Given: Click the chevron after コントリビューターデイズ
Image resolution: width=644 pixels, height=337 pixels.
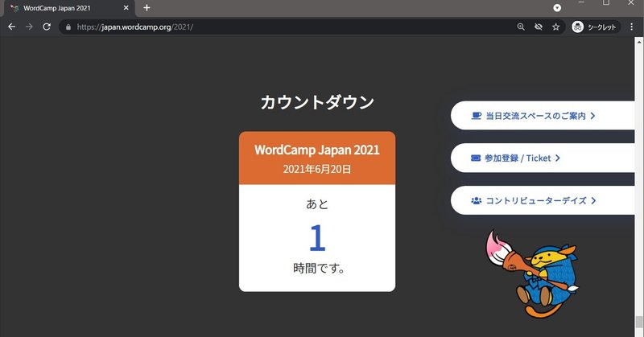Looking at the screenshot, I should tap(593, 200).
